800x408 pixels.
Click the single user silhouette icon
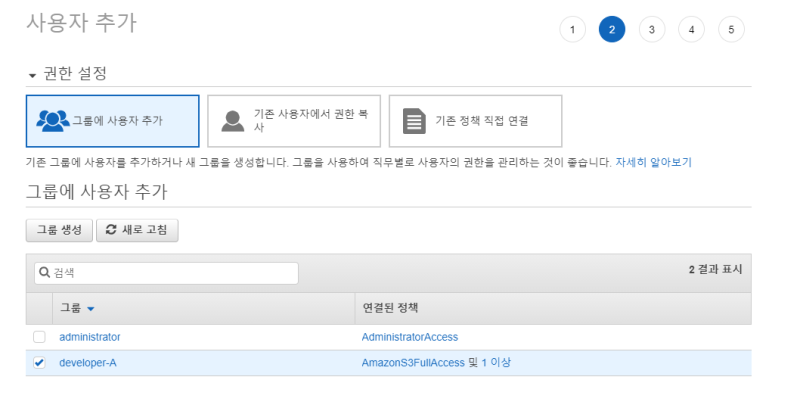(233, 121)
